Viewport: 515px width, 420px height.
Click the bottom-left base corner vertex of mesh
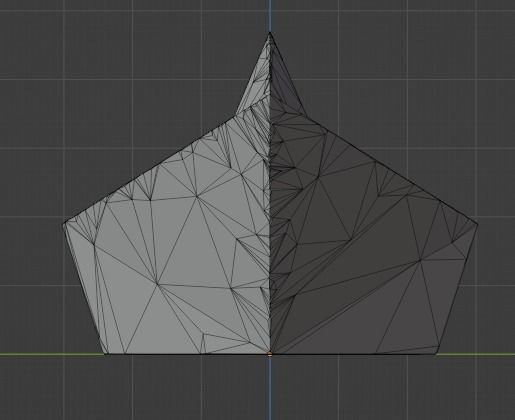pos(105,354)
